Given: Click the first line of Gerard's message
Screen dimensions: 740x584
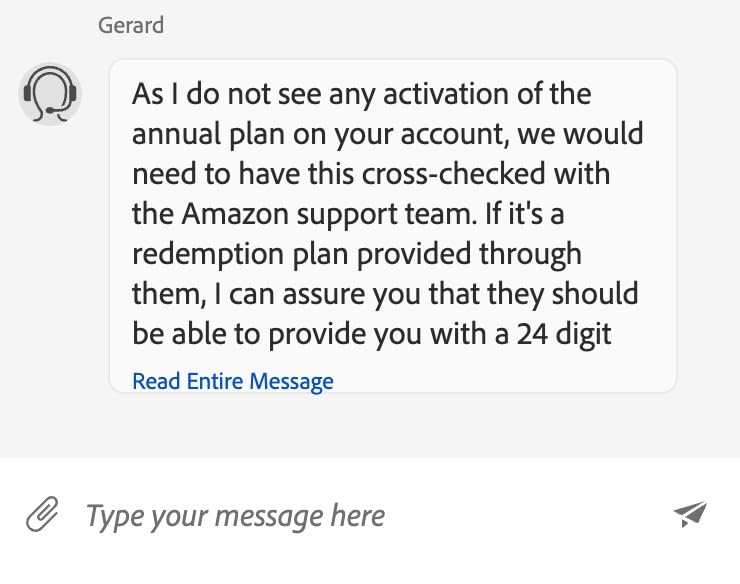Looking at the screenshot, I should tap(361, 95).
